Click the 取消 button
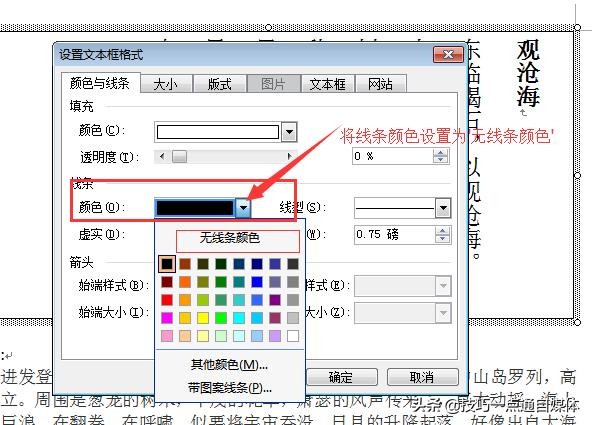592x425 pixels. (x=422, y=377)
